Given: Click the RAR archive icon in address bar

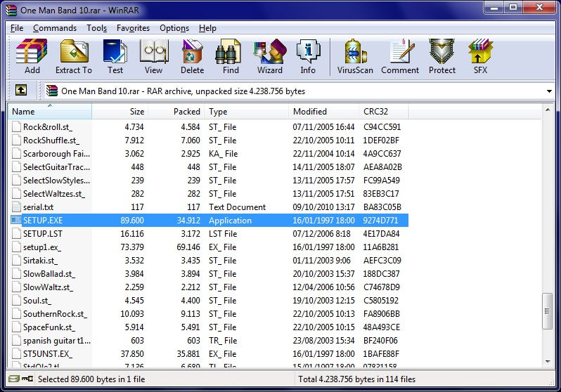Looking at the screenshot, I should pyautogui.click(x=52, y=91).
